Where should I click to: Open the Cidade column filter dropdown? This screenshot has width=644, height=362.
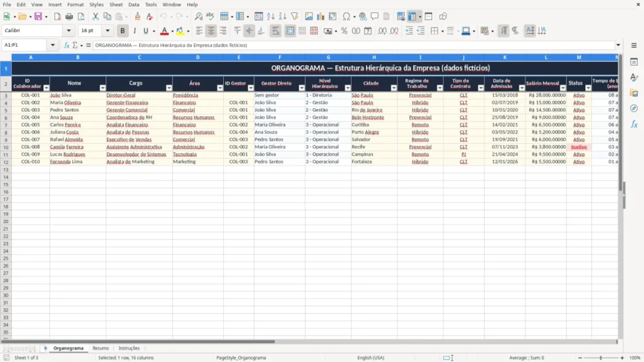click(x=394, y=88)
